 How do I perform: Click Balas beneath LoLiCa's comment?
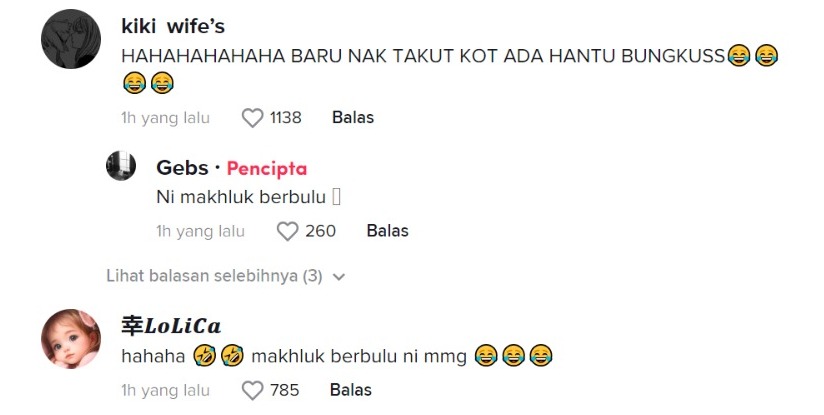[x=351, y=390]
